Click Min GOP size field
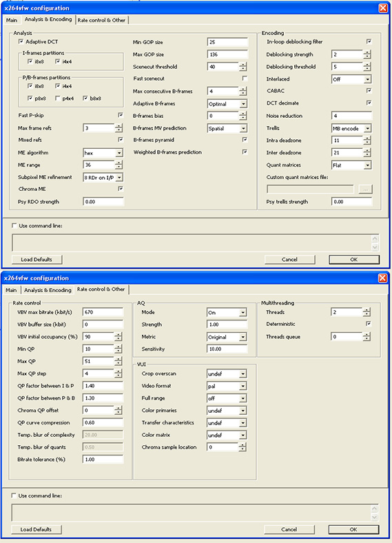 click(227, 42)
